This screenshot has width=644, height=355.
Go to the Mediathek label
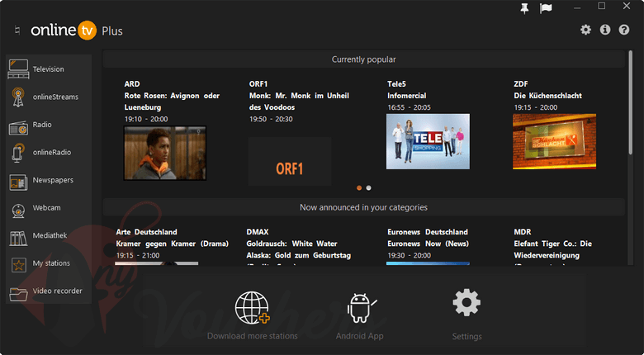[x=50, y=235]
